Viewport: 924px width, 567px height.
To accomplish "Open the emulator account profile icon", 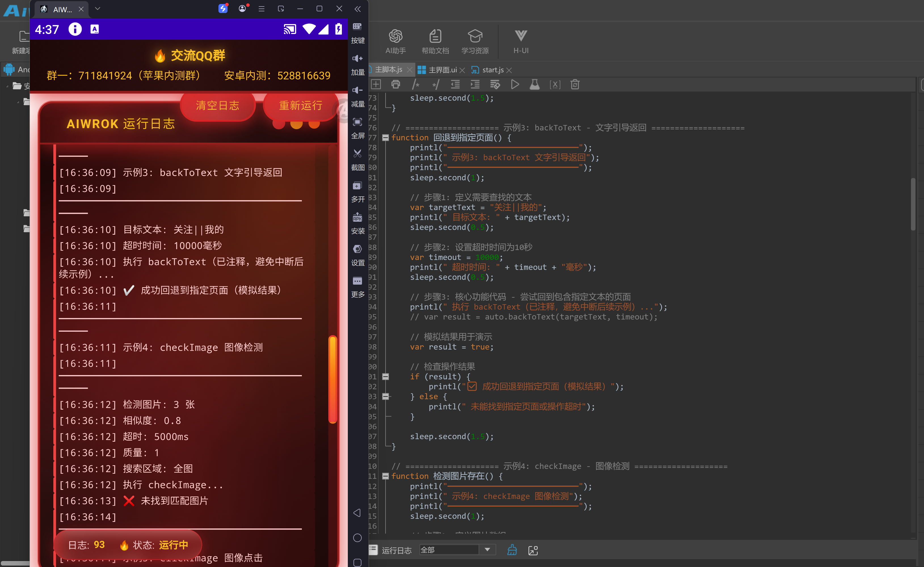I will pyautogui.click(x=243, y=8).
